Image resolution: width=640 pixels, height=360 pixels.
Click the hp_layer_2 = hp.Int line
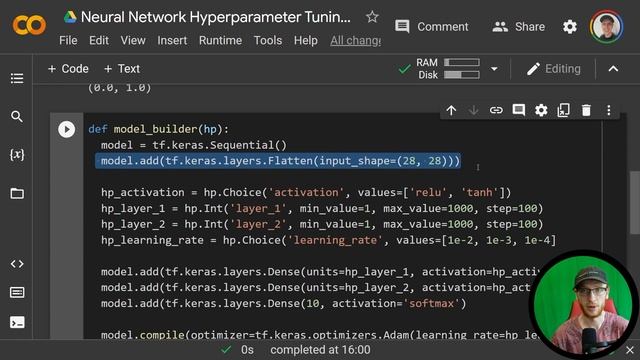322,224
